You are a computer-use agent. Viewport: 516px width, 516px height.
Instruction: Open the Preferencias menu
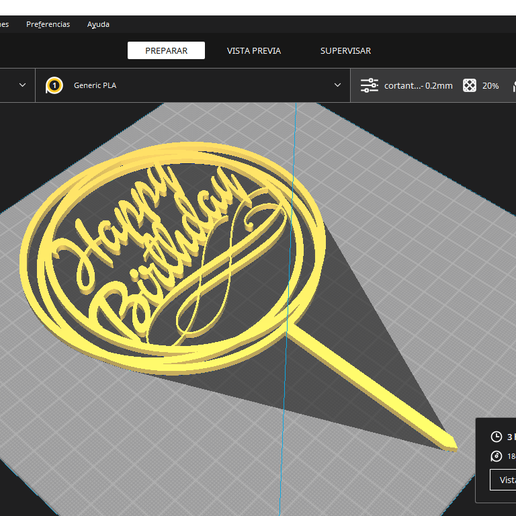click(48, 24)
